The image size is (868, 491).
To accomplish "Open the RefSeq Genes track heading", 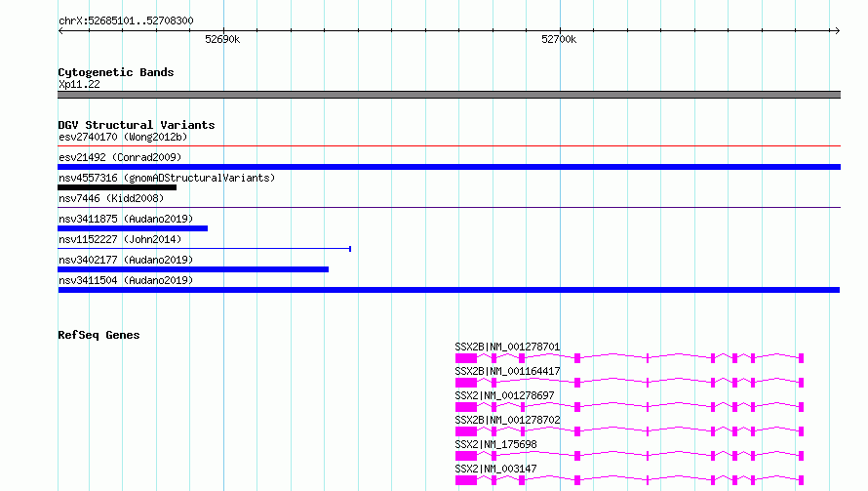I will tap(99, 335).
